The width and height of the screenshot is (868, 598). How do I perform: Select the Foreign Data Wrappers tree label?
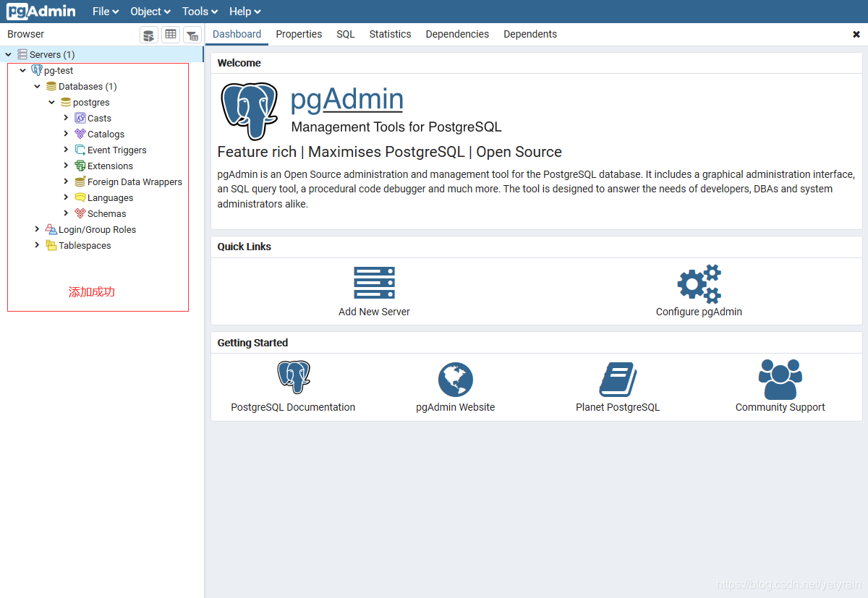[x=135, y=181]
